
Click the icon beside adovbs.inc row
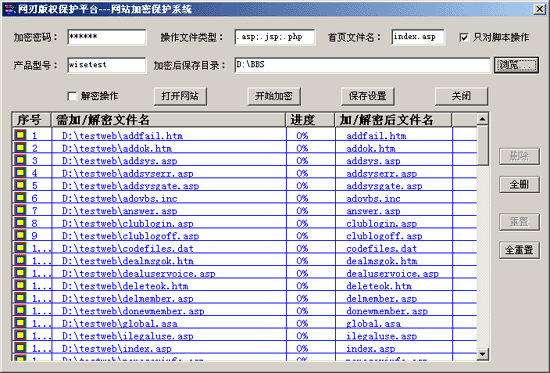(x=20, y=198)
